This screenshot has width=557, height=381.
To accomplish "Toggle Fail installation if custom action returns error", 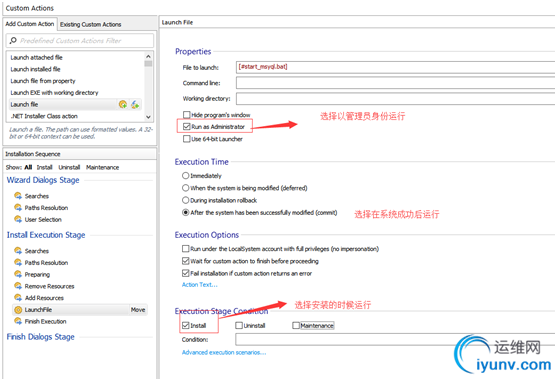I will 185,273.
